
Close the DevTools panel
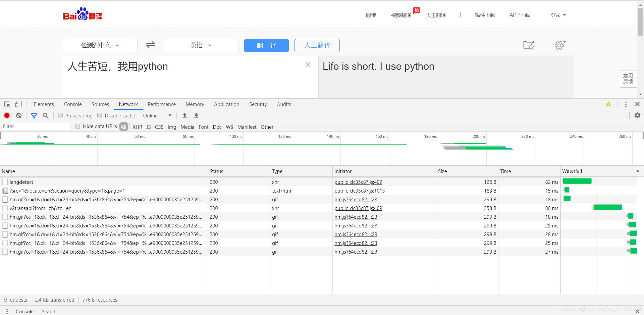tap(638, 104)
